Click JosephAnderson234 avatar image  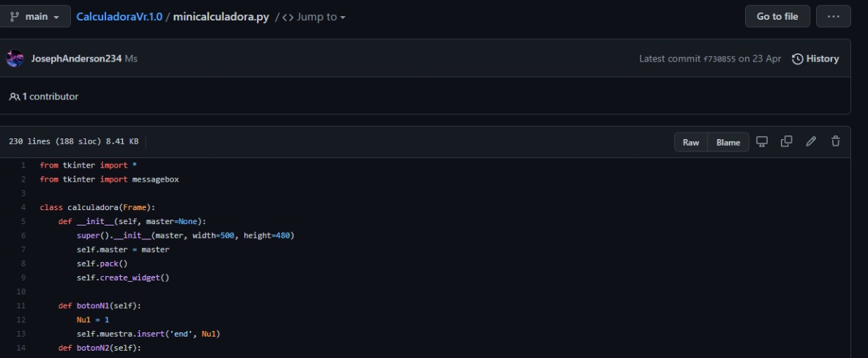(15, 59)
